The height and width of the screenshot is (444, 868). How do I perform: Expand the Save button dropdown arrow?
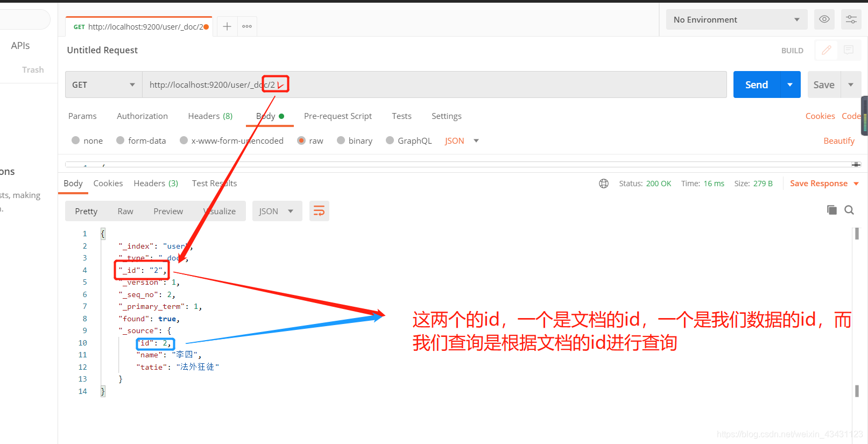[851, 84]
